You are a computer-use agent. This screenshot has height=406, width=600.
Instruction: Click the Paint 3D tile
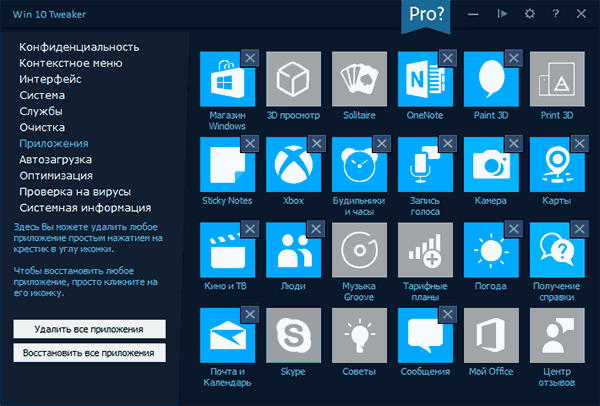click(491, 79)
